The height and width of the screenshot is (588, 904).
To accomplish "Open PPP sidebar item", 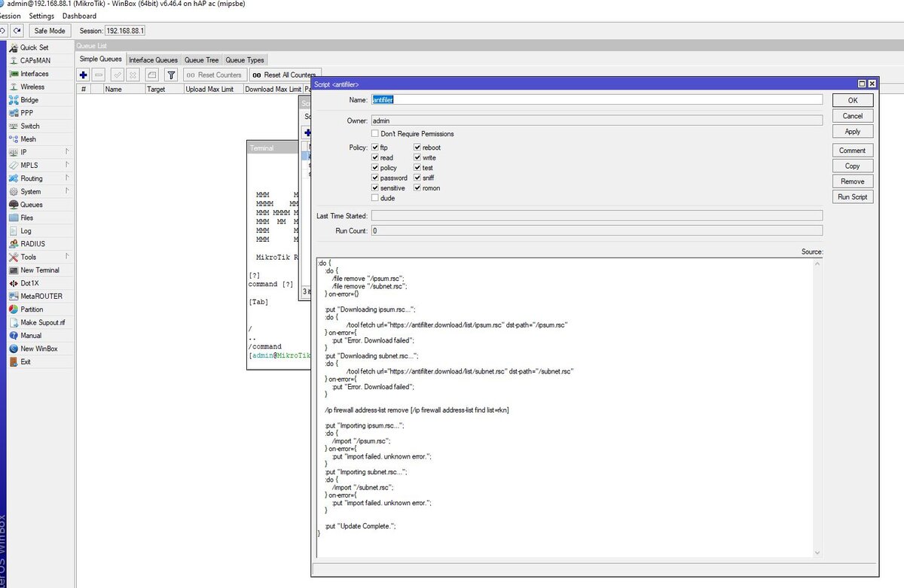I will [26, 113].
